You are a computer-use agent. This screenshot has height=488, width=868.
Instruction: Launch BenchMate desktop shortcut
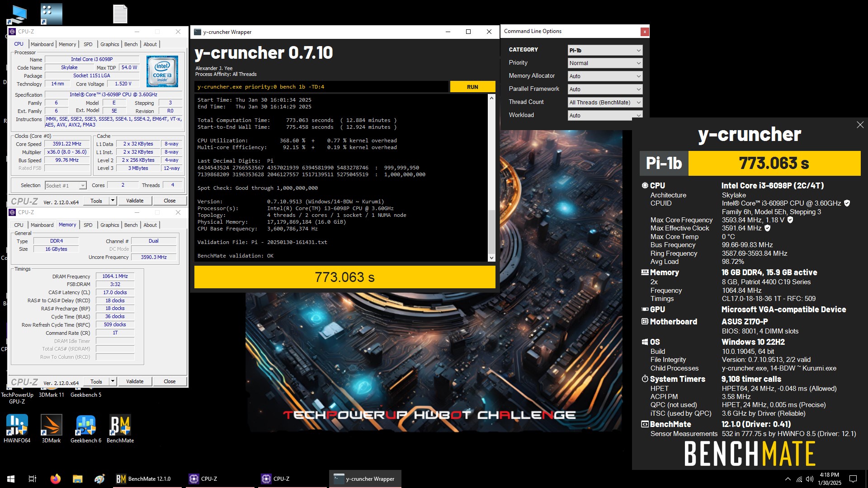click(120, 428)
